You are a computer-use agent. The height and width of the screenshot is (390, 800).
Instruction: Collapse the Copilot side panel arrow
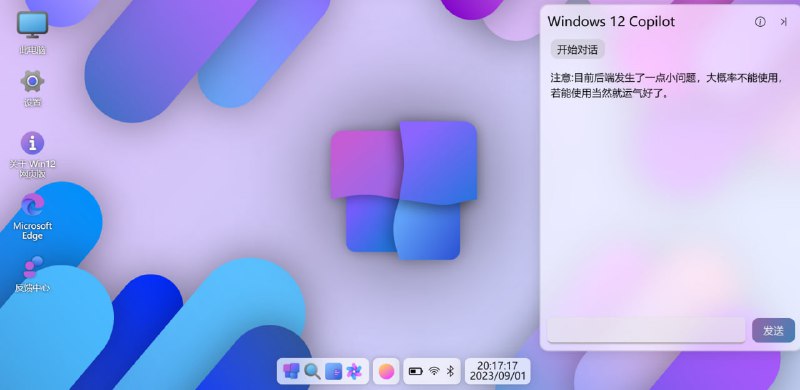tap(783, 21)
